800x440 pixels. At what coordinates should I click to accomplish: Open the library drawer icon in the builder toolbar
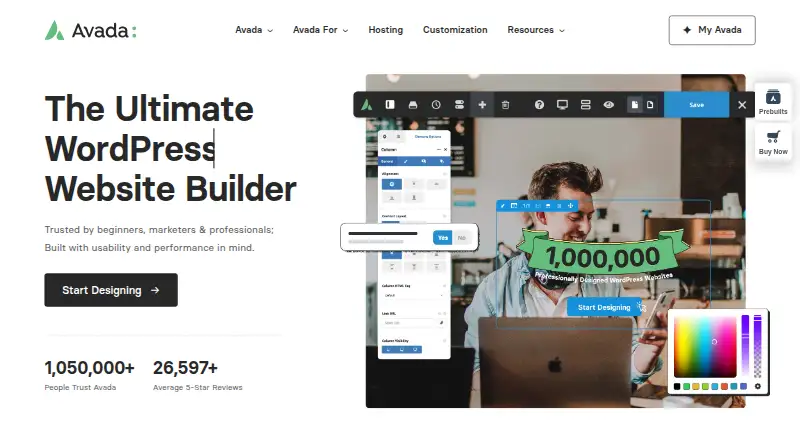[x=413, y=105]
